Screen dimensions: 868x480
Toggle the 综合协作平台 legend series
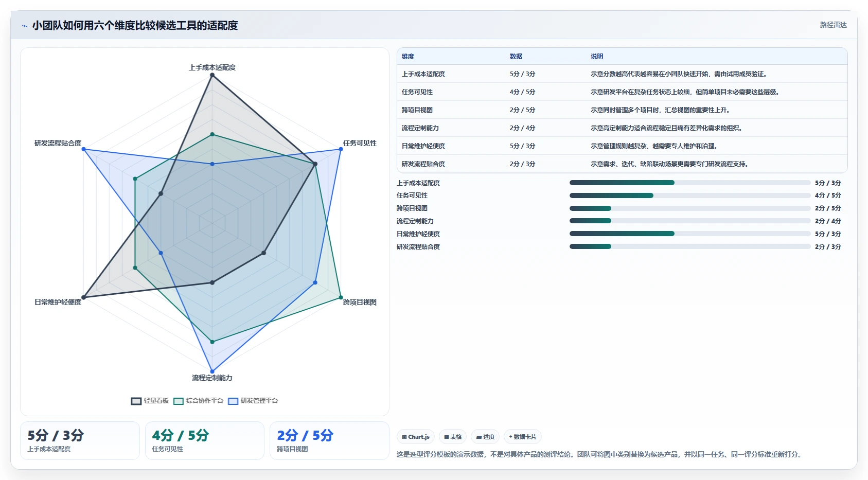pos(198,401)
